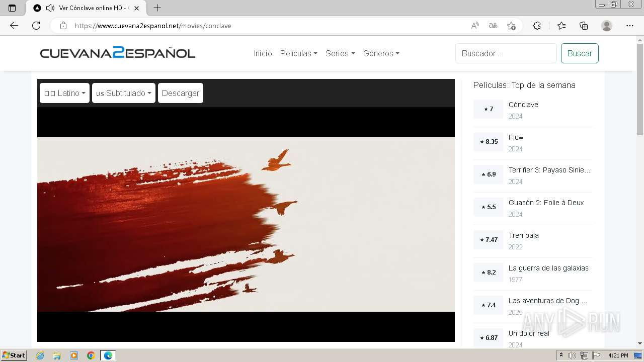644x362 pixels.
Task: Open the Action Center flag icon
Action: [x=596, y=355]
